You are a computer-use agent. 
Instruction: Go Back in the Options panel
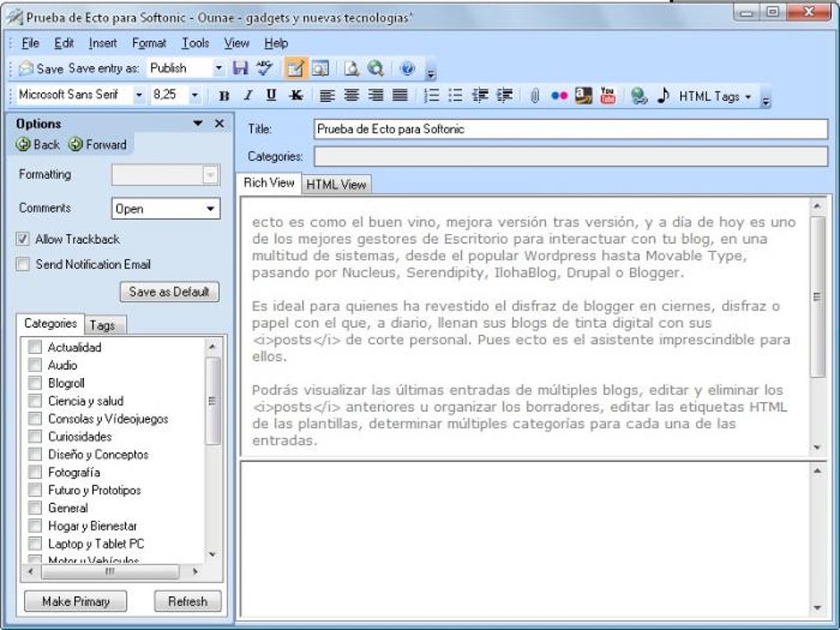point(38,145)
